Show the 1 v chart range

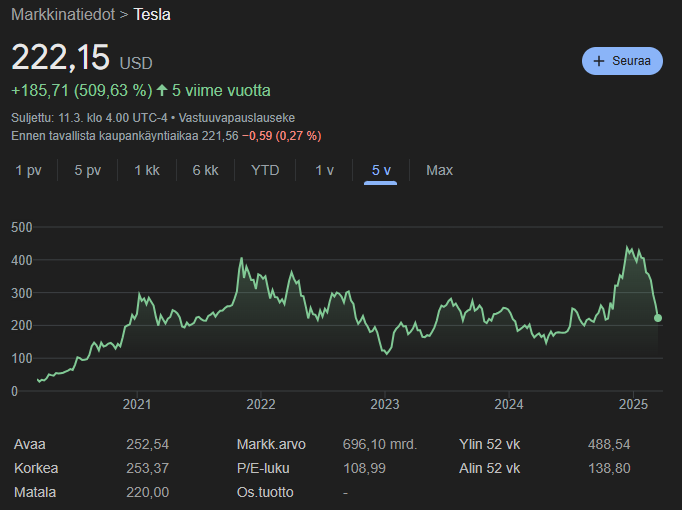(x=324, y=170)
